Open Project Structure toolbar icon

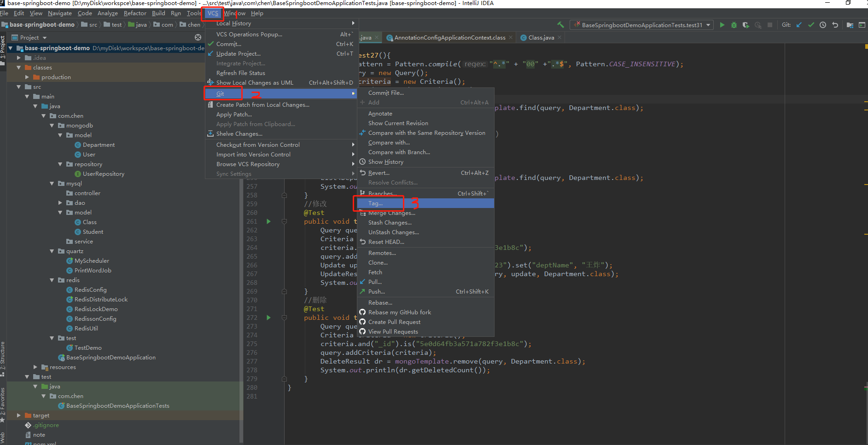[850, 25]
